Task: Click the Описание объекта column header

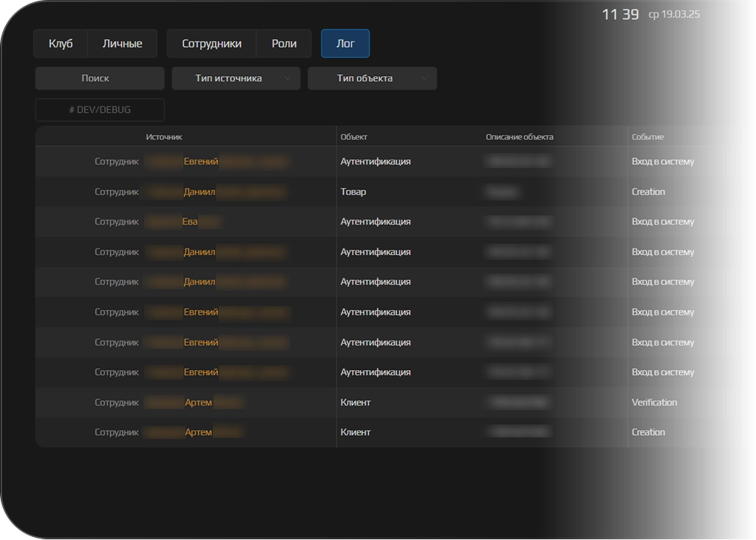Action: 519,137
